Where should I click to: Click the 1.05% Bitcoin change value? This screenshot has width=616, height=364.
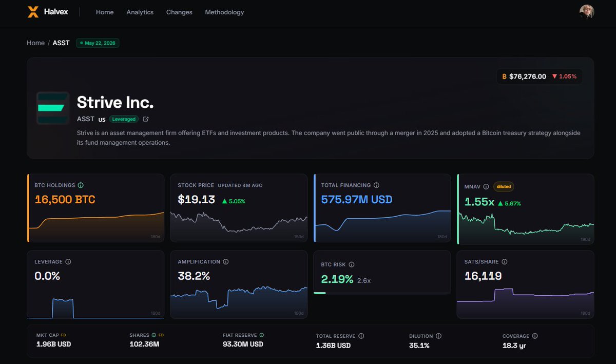click(568, 76)
